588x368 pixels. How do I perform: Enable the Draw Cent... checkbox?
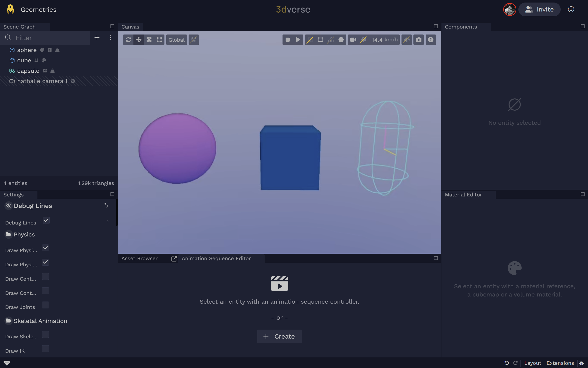[45, 276]
